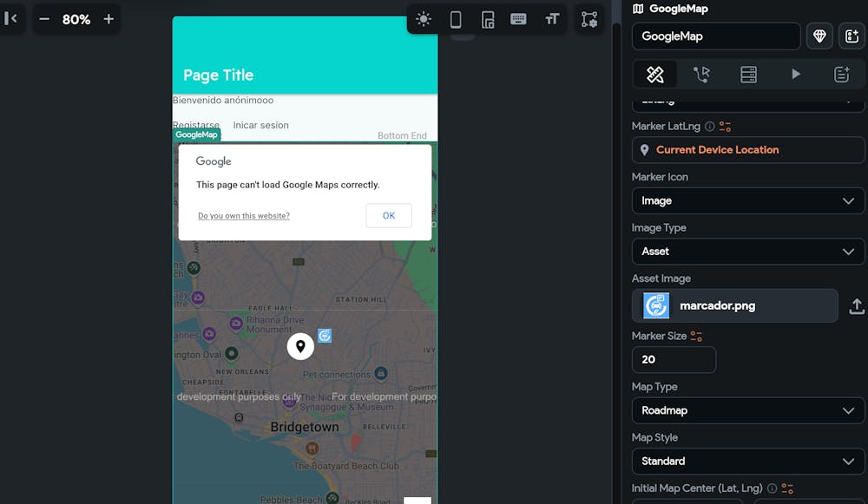
Task: Open the Map Style dropdown
Action: click(x=748, y=461)
